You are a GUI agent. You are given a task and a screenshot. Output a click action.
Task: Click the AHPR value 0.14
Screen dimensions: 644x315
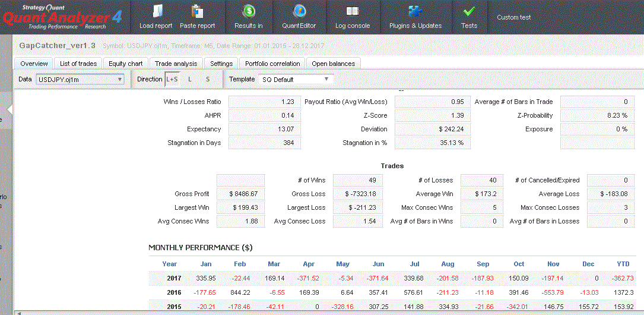click(x=264, y=115)
